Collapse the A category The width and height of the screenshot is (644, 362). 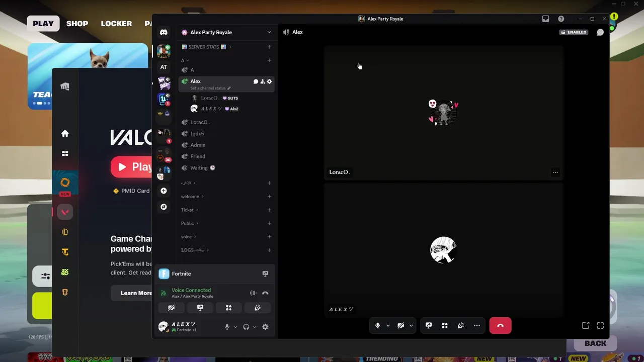tap(185, 60)
